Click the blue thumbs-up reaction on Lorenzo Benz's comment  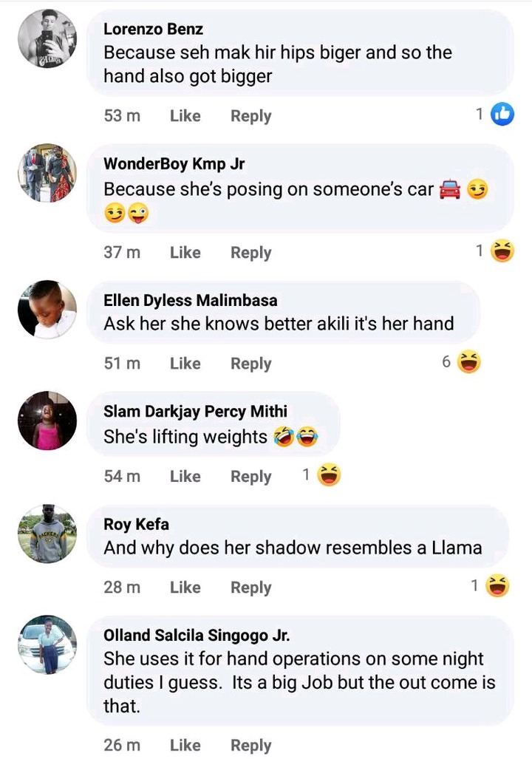click(x=502, y=115)
